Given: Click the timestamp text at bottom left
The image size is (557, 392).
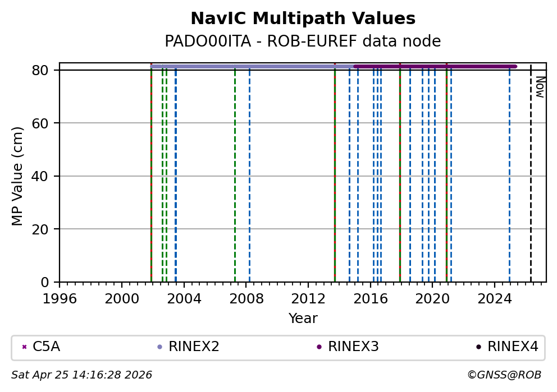Looking at the screenshot, I should point(81,375).
